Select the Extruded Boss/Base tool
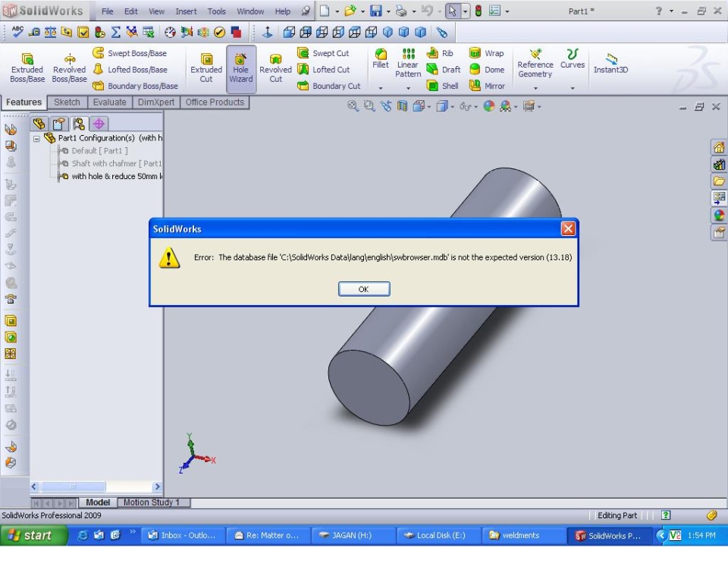The image size is (728, 563). coord(27,68)
